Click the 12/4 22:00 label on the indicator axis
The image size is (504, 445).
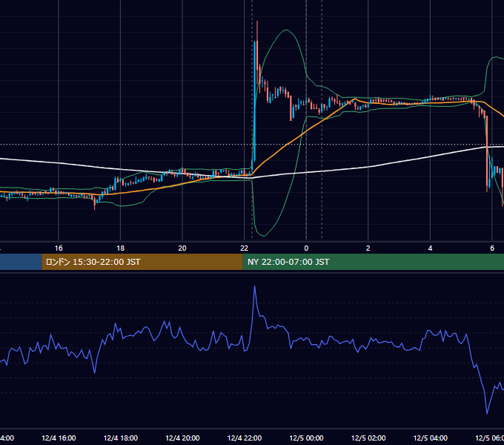[x=245, y=438]
